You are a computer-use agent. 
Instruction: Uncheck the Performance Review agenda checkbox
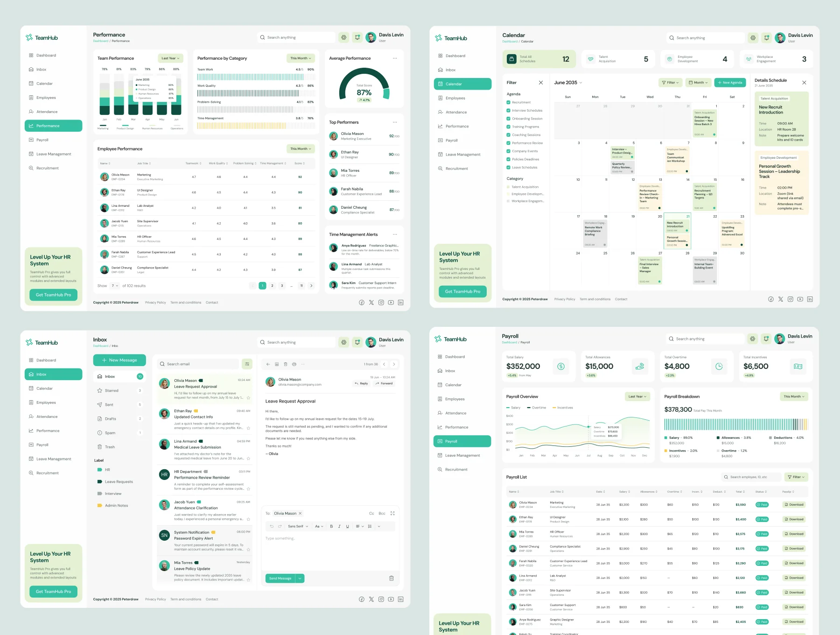[x=508, y=143]
